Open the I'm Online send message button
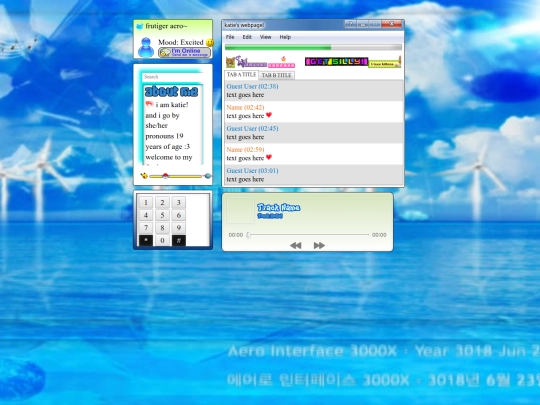The height and width of the screenshot is (405, 540). (185, 52)
